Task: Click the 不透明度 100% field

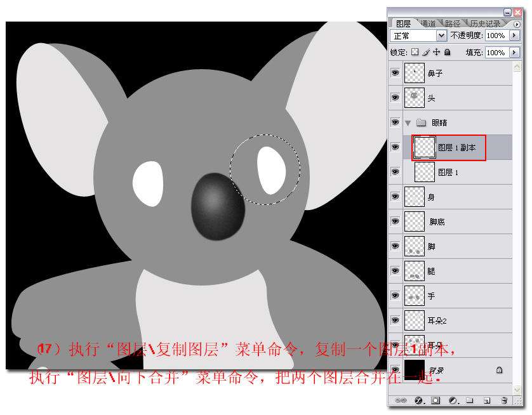Action: coord(496,36)
